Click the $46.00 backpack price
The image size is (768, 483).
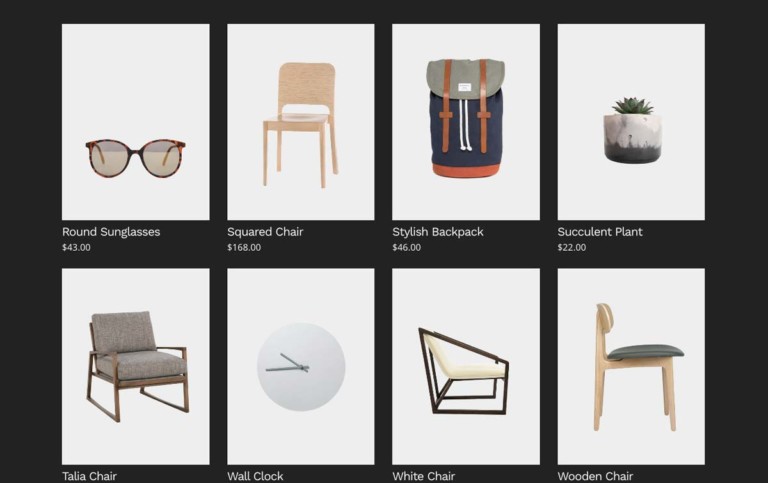pos(407,247)
